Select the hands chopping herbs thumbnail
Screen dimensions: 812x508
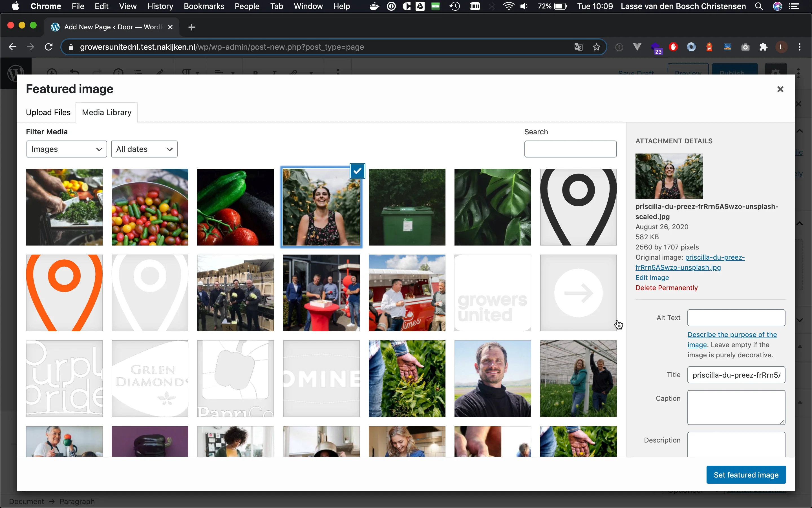click(x=64, y=207)
